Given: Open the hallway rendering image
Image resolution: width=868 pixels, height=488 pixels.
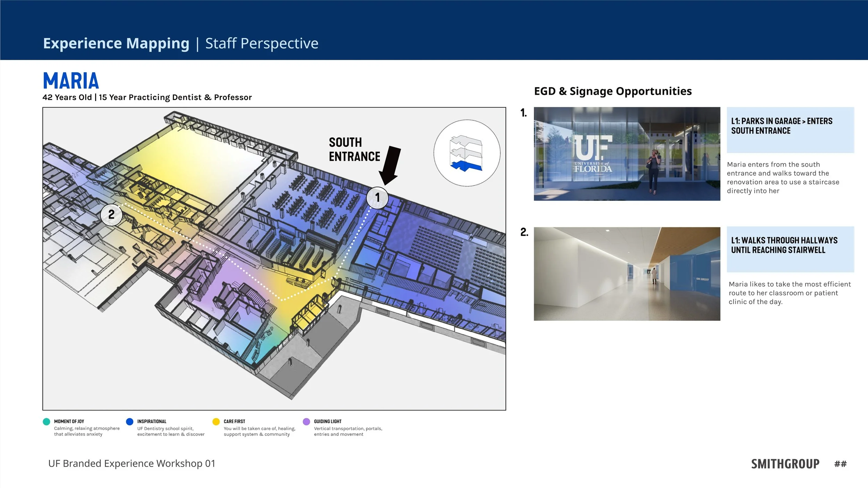Looking at the screenshot, I should point(627,274).
